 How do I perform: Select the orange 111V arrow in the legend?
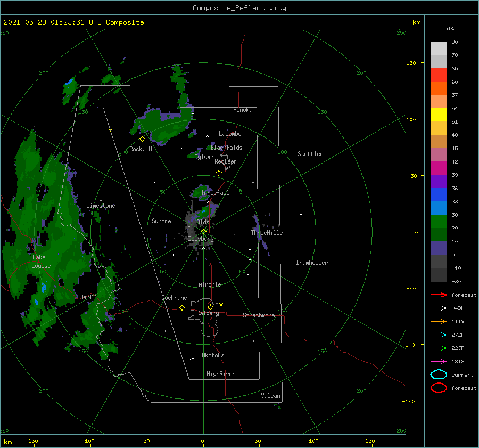click(439, 321)
